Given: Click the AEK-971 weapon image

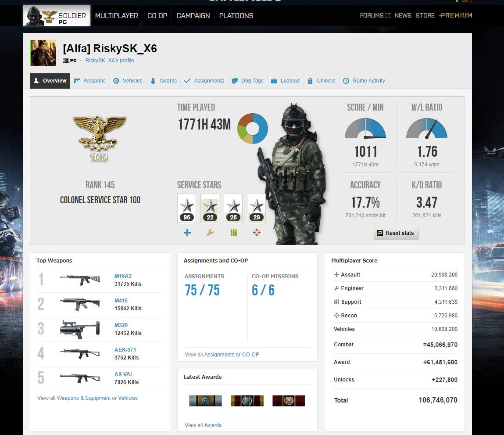Looking at the screenshot, I should pyautogui.click(x=80, y=354).
